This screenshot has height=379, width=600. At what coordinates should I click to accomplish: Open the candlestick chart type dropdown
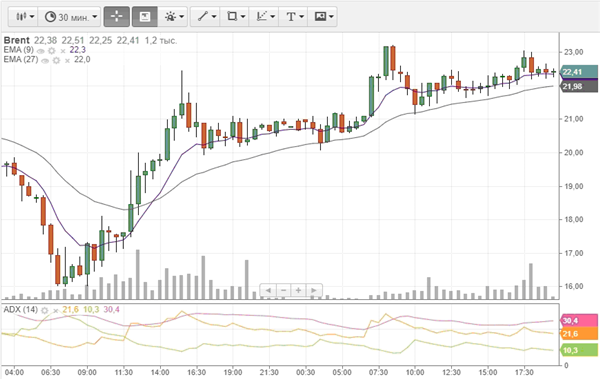[23, 16]
